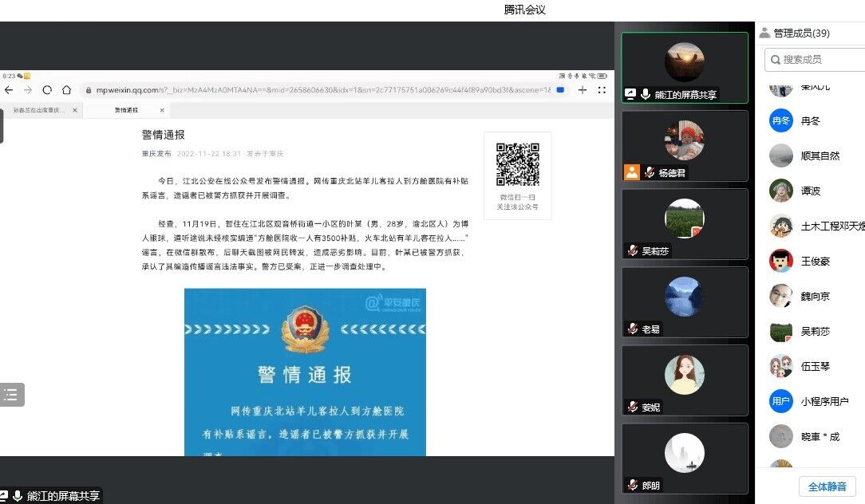Click the browser home icon

[x=67, y=90]
